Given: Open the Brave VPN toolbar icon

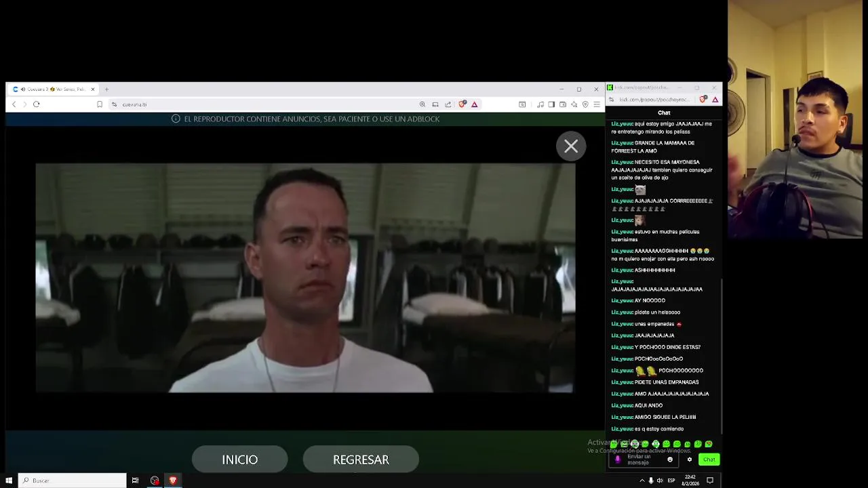Looking at the screenshot, I should point(585,104).
